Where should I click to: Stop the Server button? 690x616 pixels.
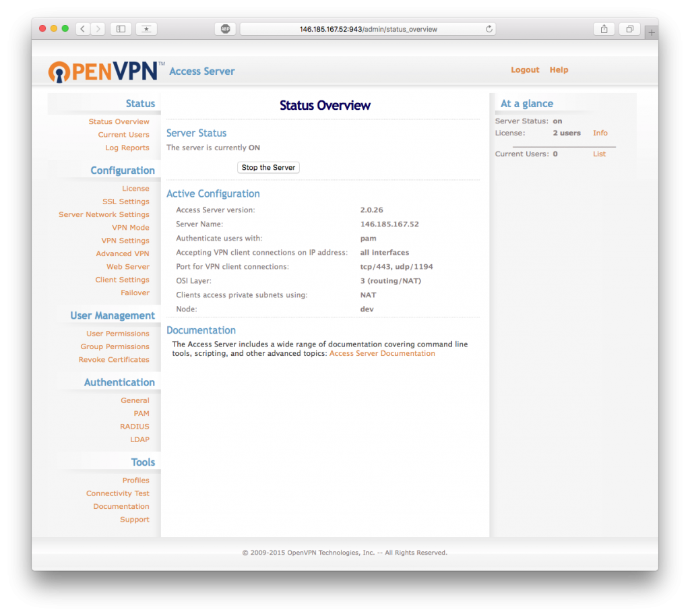[268, 168]
